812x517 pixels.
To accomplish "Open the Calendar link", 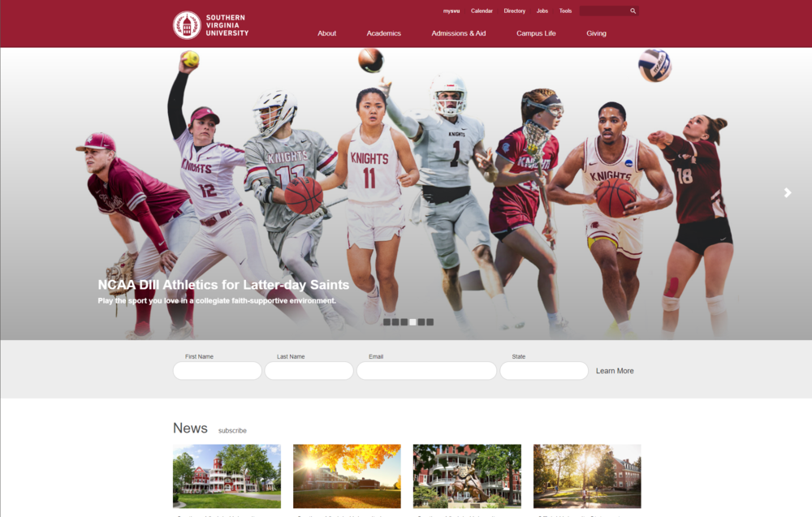I will click(482, 11).
